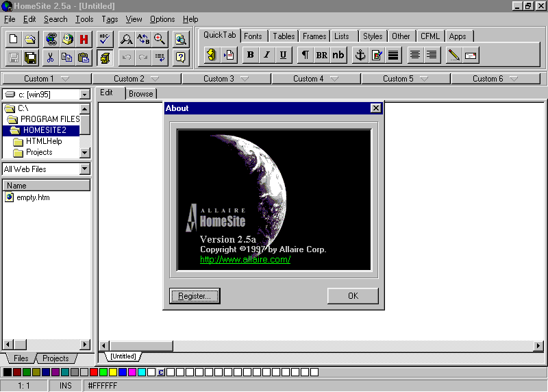This screenshot has height=392, width=548.
Task: Click the Bold formatting icon
Action: [250, 56]
